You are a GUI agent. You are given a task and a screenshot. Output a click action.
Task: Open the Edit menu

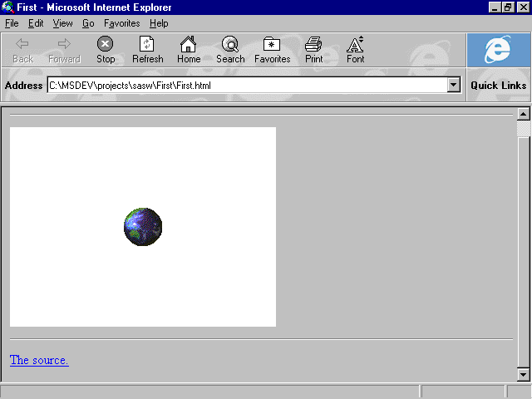36,23
